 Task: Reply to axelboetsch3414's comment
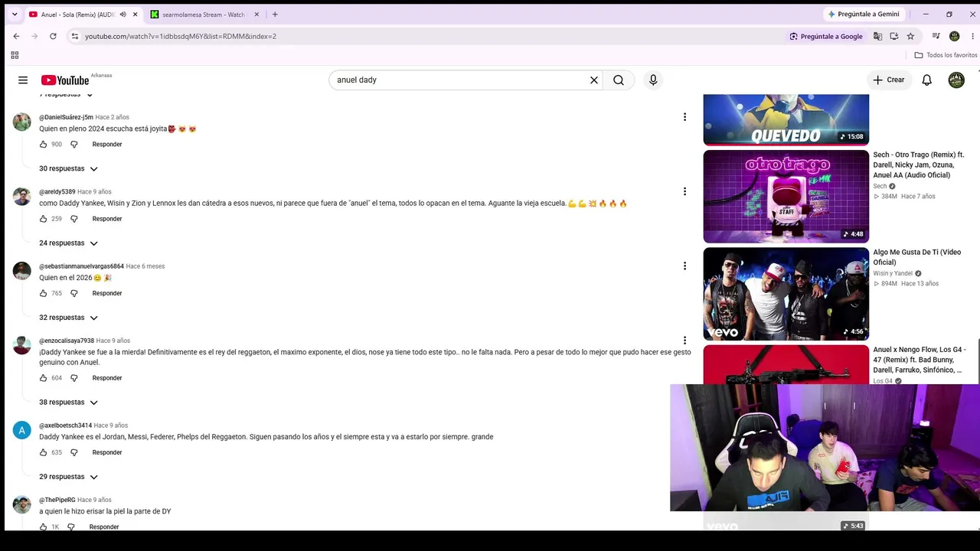(x=107, y=452)
